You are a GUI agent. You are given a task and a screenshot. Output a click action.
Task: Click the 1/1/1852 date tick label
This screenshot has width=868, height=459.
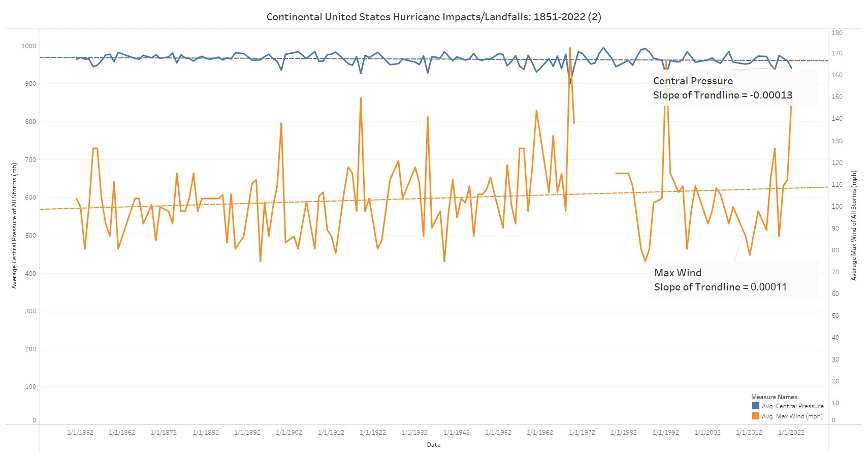[80, 433]
